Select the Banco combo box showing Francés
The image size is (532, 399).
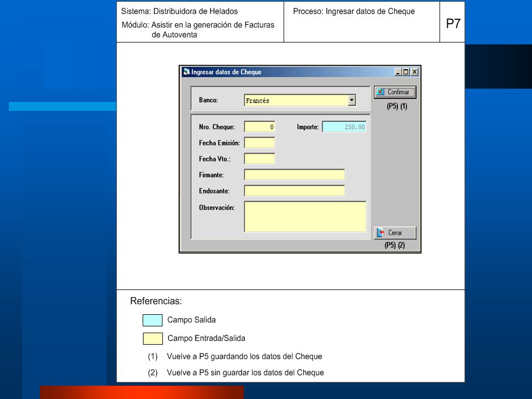(x=300, y=100)
